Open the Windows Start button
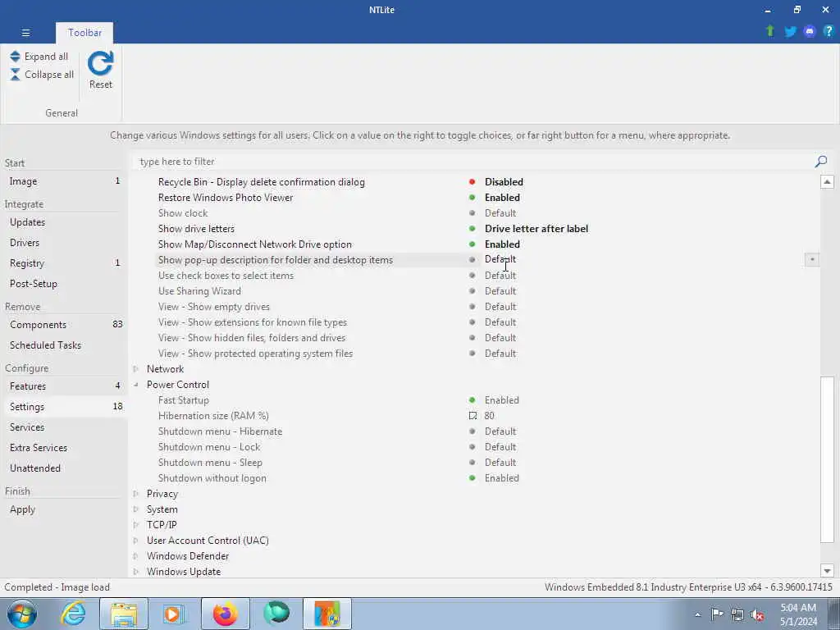The image size is (840, 630). click(22, 614)
